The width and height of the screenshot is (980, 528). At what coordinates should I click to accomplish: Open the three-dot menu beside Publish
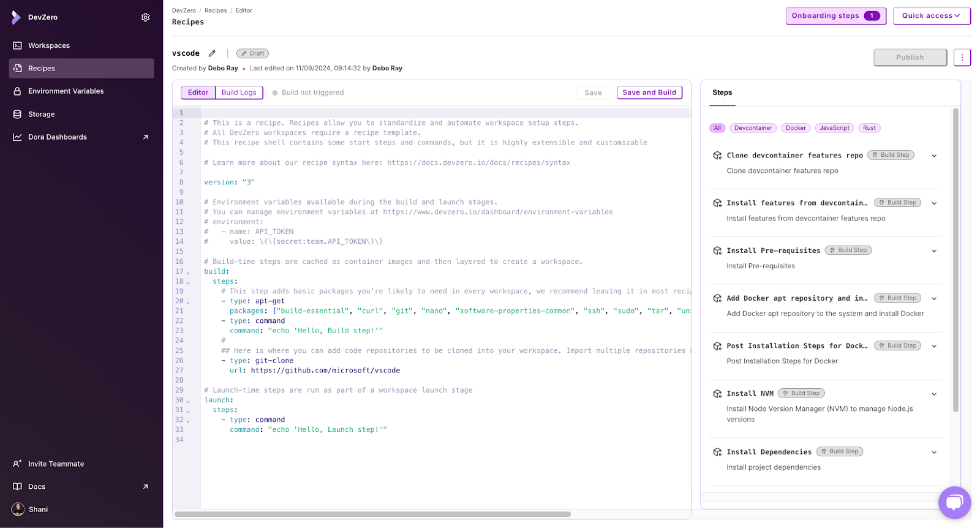(962, 58)
